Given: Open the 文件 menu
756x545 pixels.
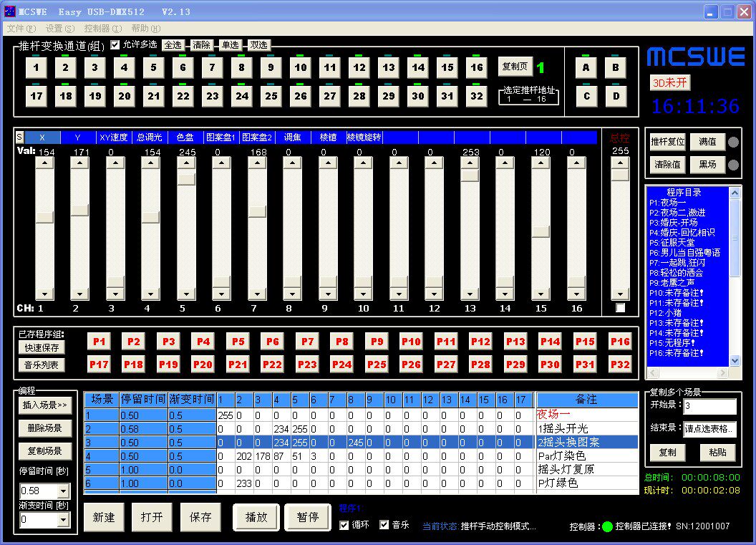Looking at the screenshot, I should [x=21, y=29].
